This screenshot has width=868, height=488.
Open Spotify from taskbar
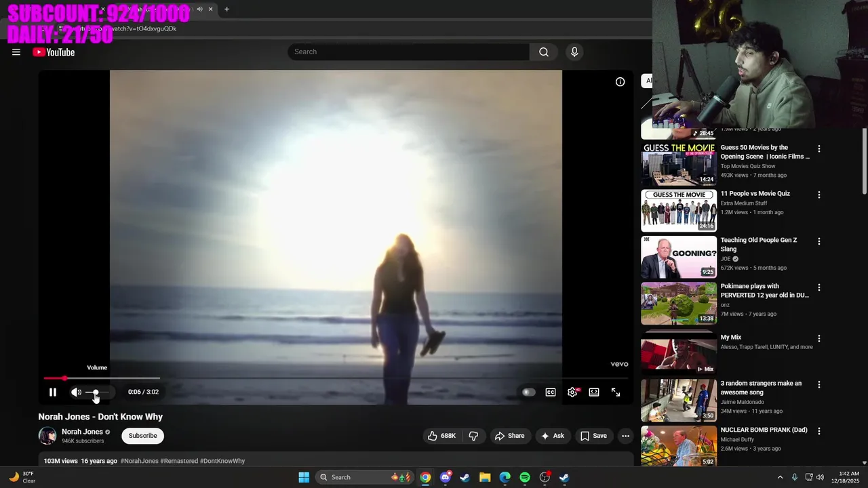[525, 477]
